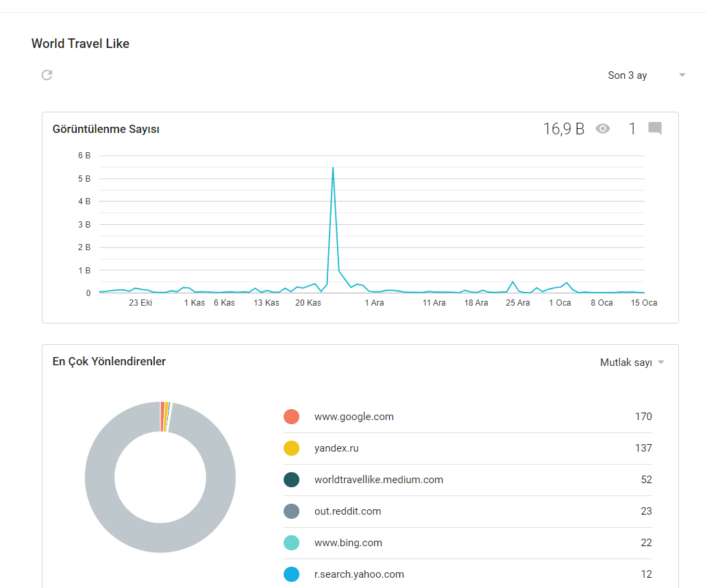Expand the date range dropdown arrow
Screen dimensions: 707x588
coord(682,75)
